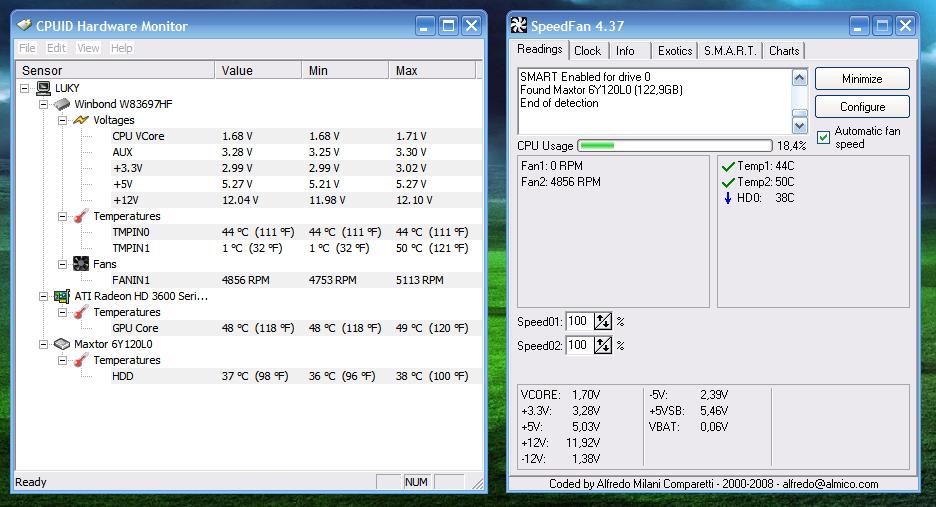Click the Maxtor 6Y120L0 hard drive icon
936x507 pixels.
(x=62, y=344)
